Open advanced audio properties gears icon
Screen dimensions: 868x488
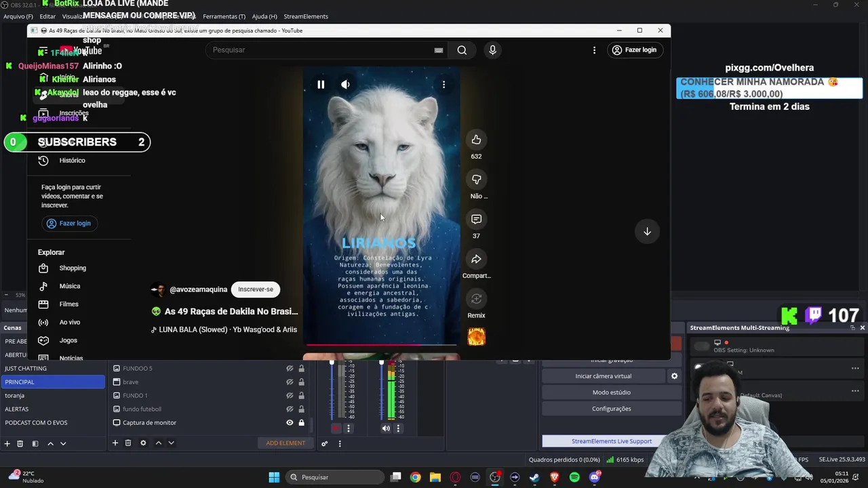point(325,443)
